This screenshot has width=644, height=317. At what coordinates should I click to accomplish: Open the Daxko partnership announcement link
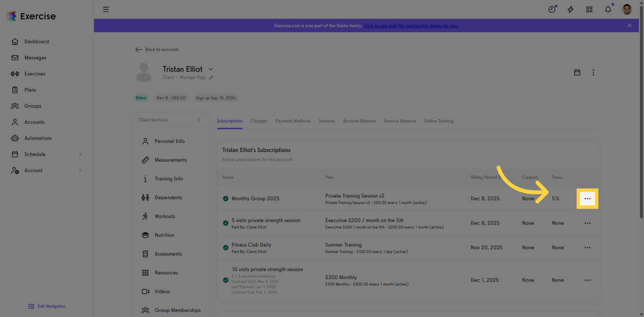click(x=411, y=25)
